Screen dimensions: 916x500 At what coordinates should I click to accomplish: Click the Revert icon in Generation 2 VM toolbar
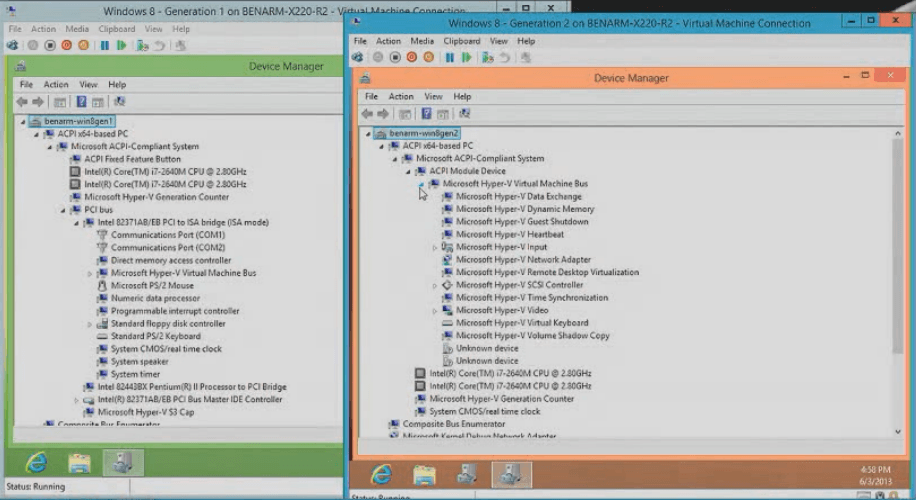(x=505, y=57)
